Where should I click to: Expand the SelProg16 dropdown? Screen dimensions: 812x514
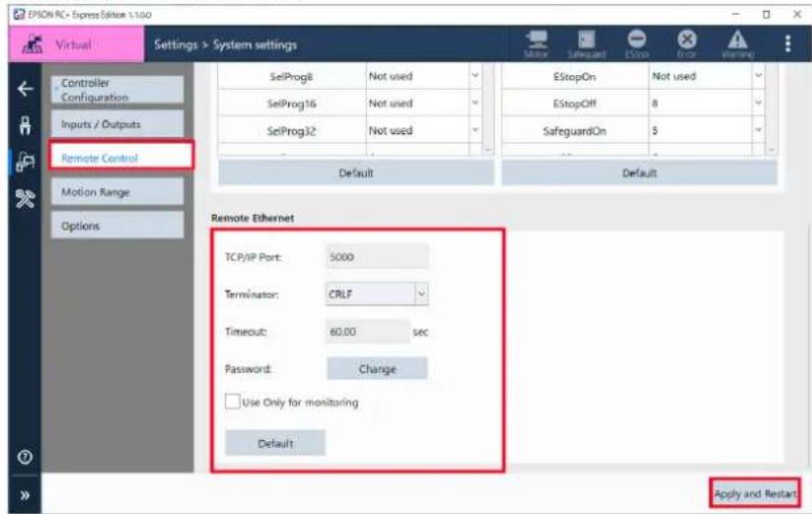[475, 103]
